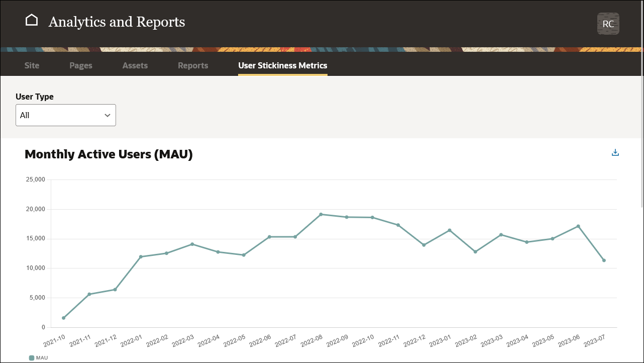
Task: Select the User Stickiness Metrics tab
Action: (282, 65)
